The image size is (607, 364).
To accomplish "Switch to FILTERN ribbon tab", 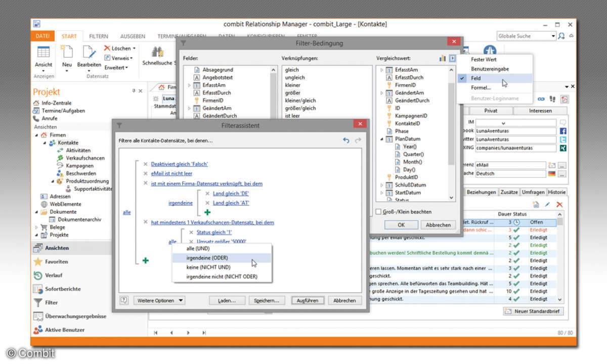I will coord(99,36).
